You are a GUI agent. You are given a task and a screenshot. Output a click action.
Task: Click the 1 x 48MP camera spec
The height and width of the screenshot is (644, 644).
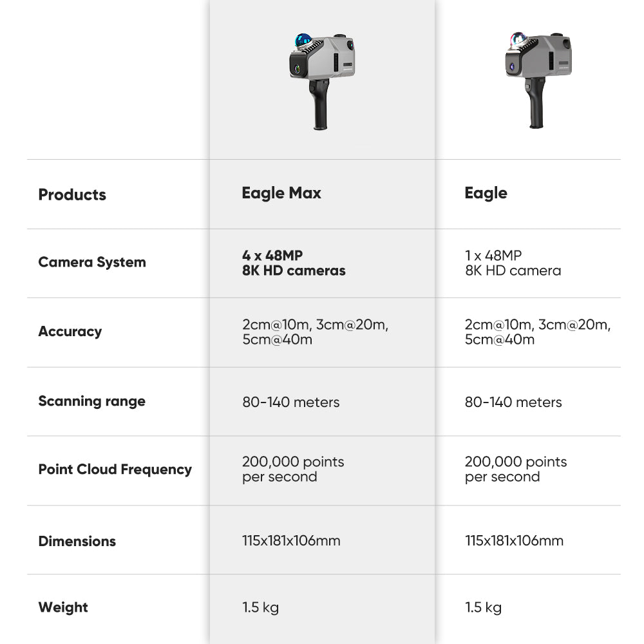point(513,263)
